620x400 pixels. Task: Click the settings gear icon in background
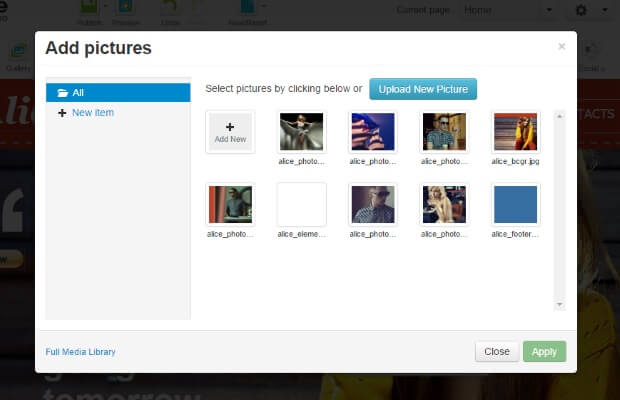point(581,10)
